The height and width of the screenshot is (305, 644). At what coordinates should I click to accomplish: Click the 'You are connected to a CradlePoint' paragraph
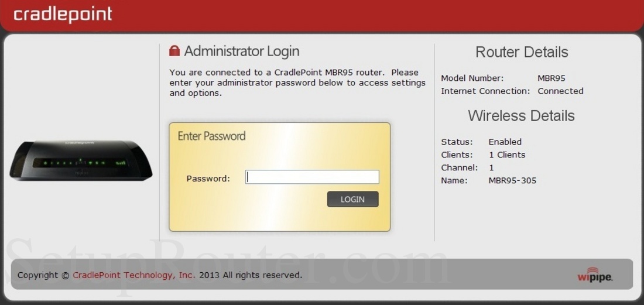297,83
